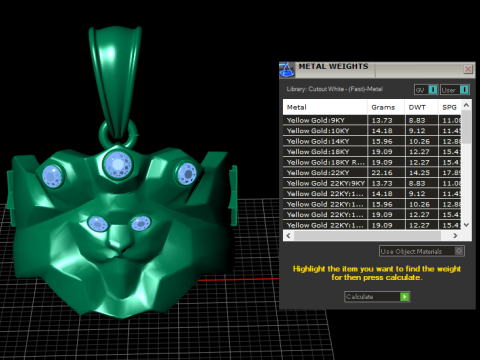Click 15.96 grams in Yellow Gold:14KY row
The width and height of the screenshot is (480, 360).
coord(382,141)
